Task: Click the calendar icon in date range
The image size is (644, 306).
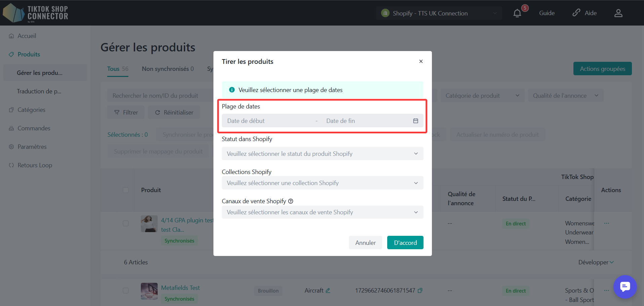Action: coord(415,121)
